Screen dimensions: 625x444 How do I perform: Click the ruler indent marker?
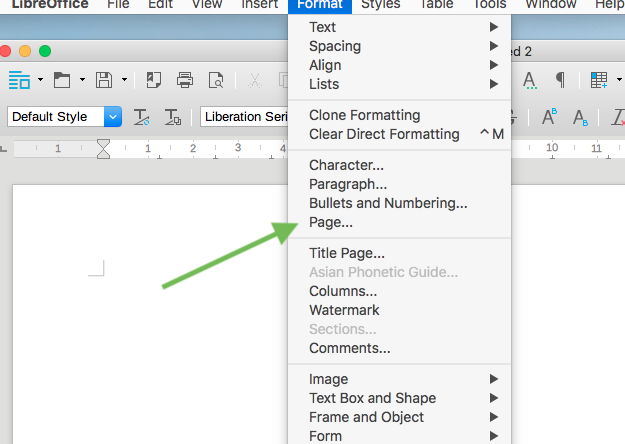pyautogui.click(x=103, y=149)
